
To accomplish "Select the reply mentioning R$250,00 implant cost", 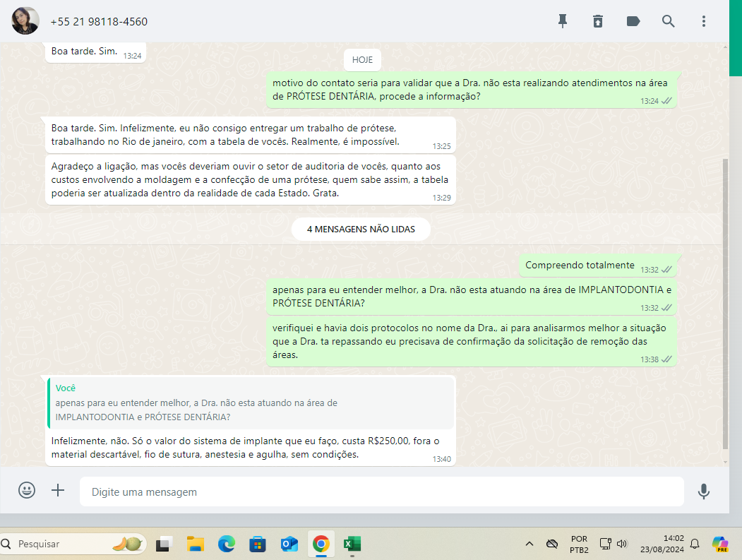I will 251,447.
